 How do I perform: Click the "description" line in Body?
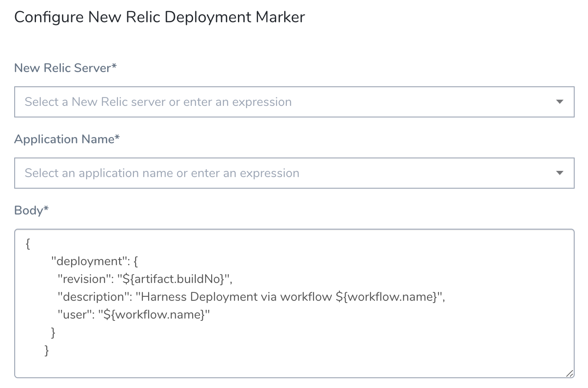pyautogui.click(x=251, y=297)
